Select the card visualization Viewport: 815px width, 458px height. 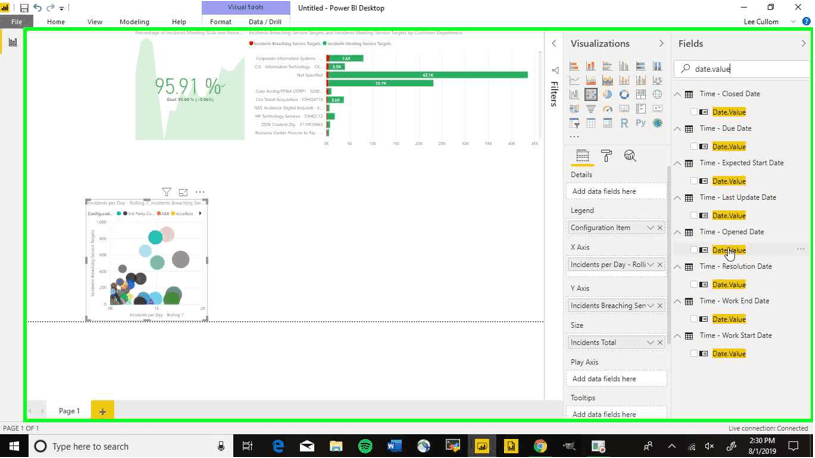624,109
